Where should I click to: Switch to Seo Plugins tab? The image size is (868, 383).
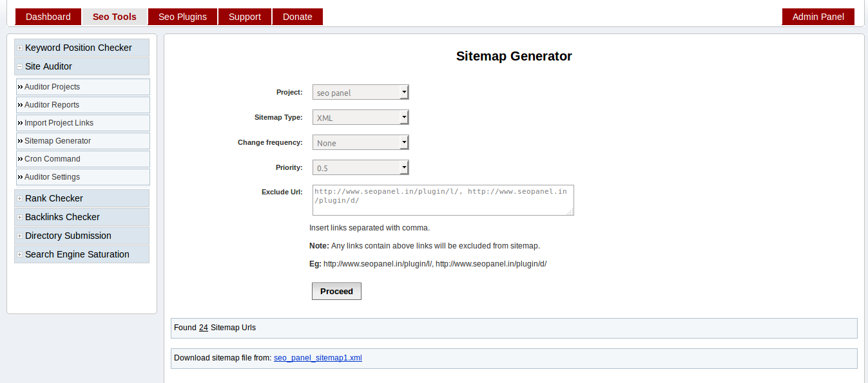point(182,17)
